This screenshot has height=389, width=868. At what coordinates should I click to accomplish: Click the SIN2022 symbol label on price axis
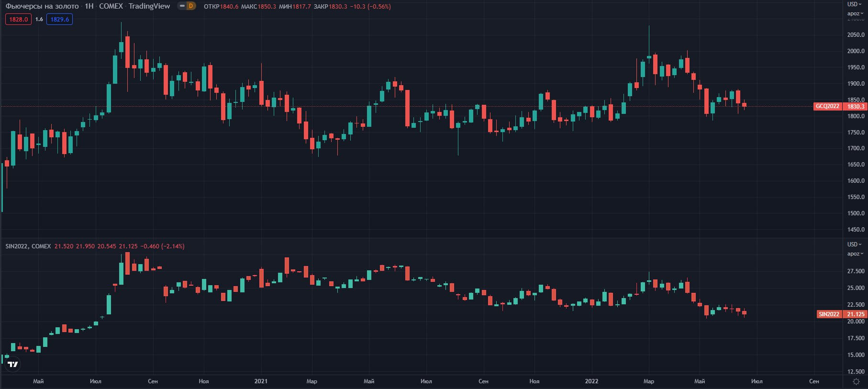pos(829,314)
